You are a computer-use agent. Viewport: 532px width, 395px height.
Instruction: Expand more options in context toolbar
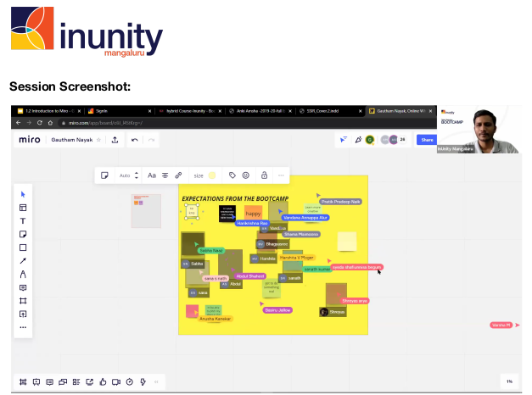pos(281,175)
